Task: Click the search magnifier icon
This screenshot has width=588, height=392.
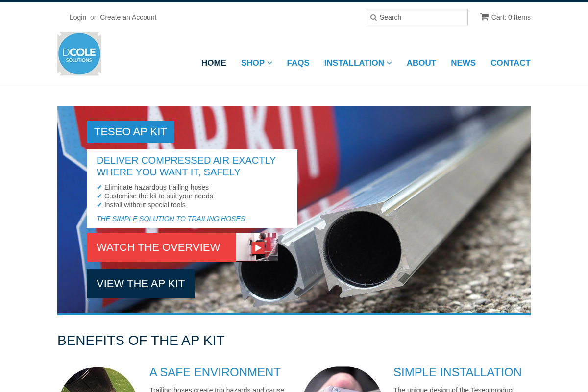Action: (373, 17)
